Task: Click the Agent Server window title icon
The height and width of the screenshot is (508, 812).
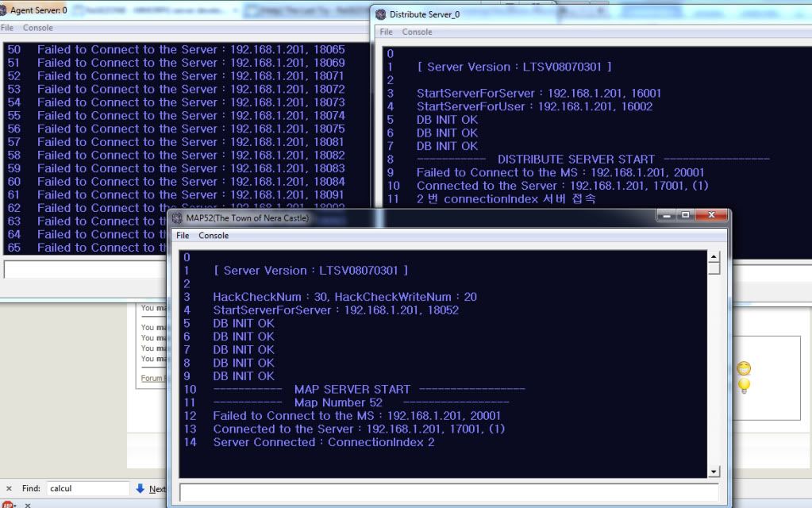Action: [x=5, y=10]
